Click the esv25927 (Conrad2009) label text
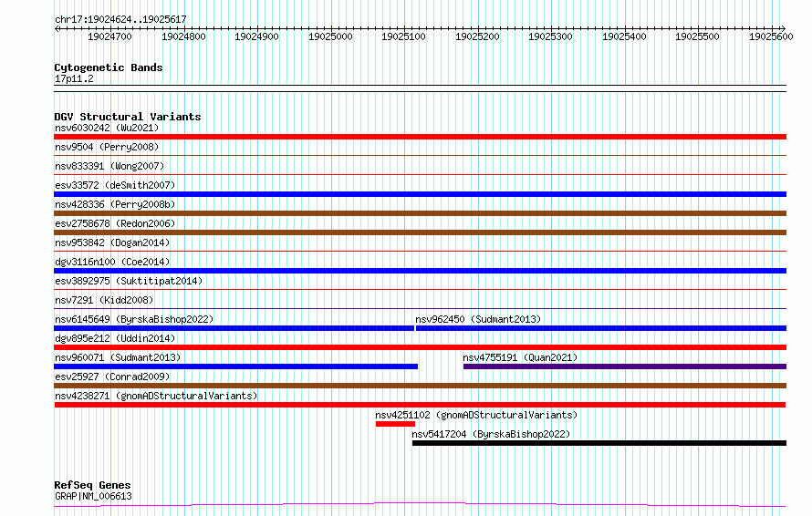812x516 pixels. (112, 377)
